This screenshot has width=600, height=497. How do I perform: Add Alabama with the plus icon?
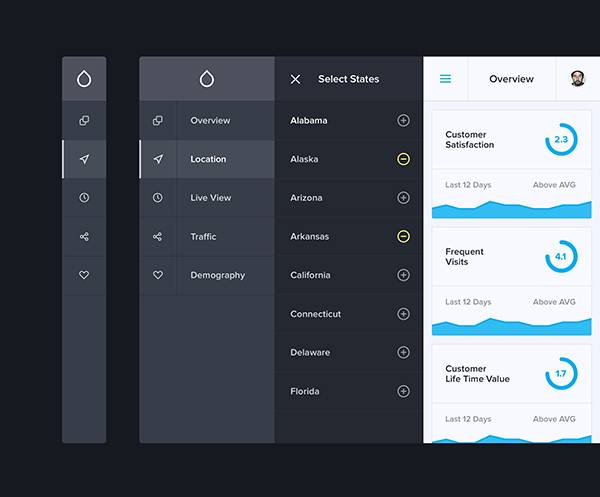point(403,121)
